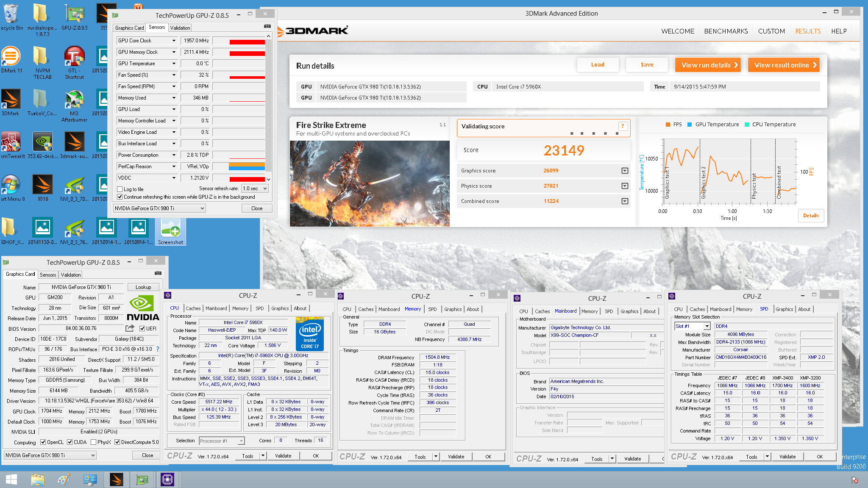Open the BENCHMARKS tab in 3DMark
The image size is (868, 488).
[x=726, y=31]
